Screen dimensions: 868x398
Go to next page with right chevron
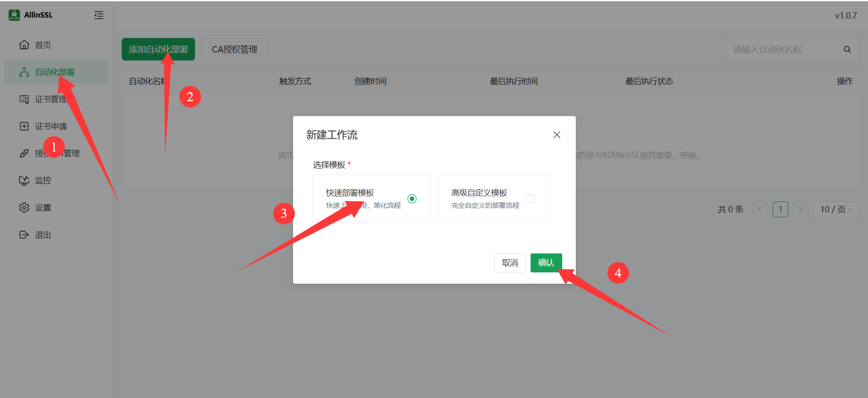(x=801, y=209)
